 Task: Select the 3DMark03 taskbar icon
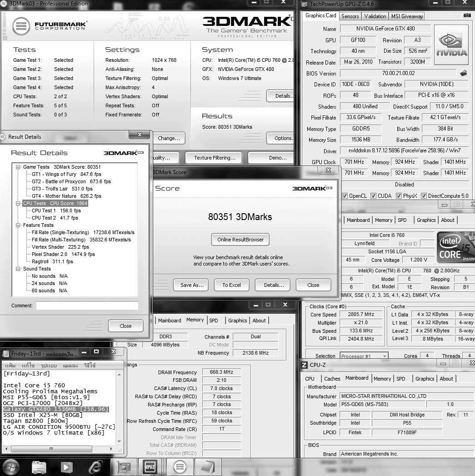pos(180,467)
